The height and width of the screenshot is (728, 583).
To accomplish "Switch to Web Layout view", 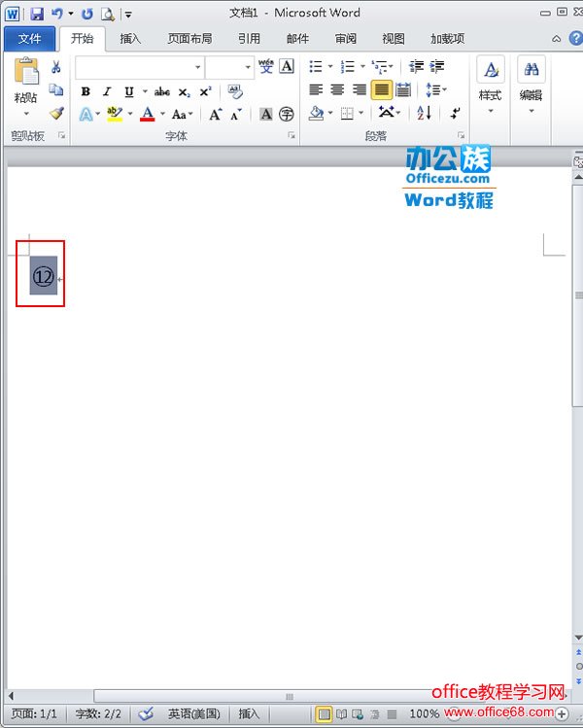I will (x=358, y=714).
